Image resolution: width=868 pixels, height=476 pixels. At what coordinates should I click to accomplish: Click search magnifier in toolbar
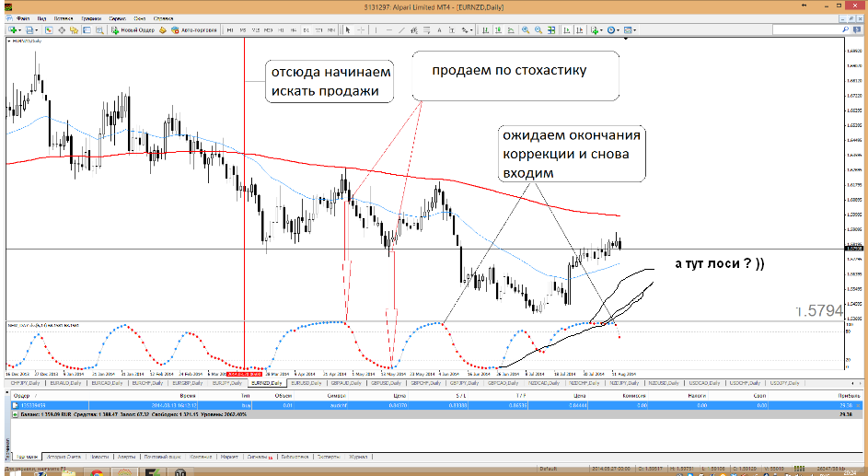click(x=845, y=29)
